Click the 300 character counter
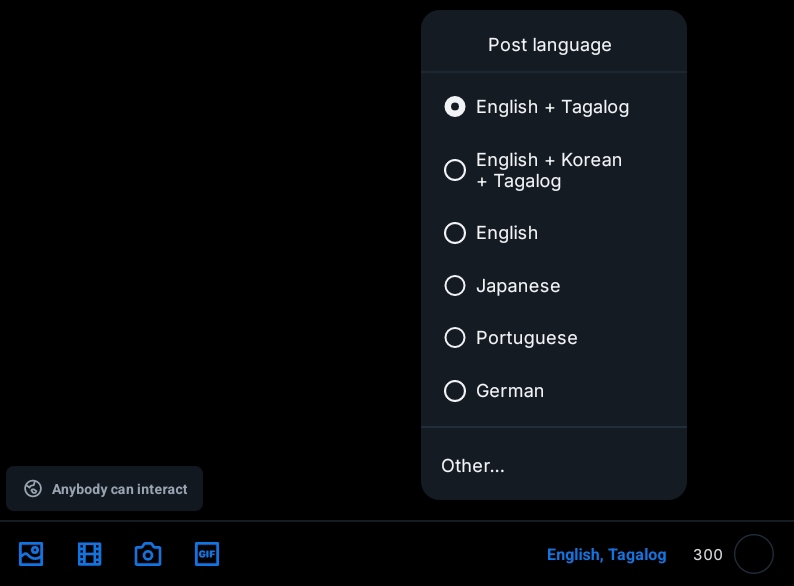 point(708,554)
